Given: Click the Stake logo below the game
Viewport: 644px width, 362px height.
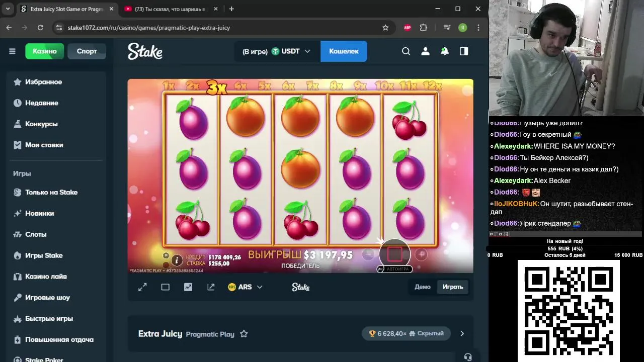Looking at the screenshot, I should (x=300, y=287).
